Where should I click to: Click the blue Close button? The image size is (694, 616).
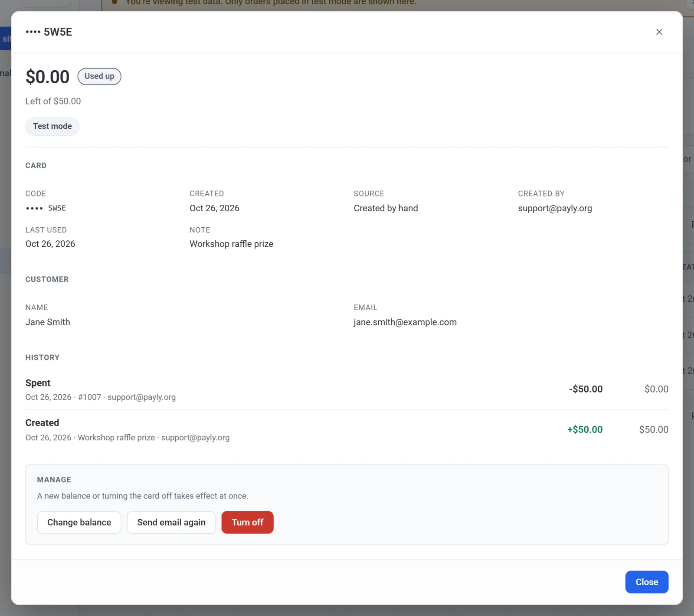(647, 582)
